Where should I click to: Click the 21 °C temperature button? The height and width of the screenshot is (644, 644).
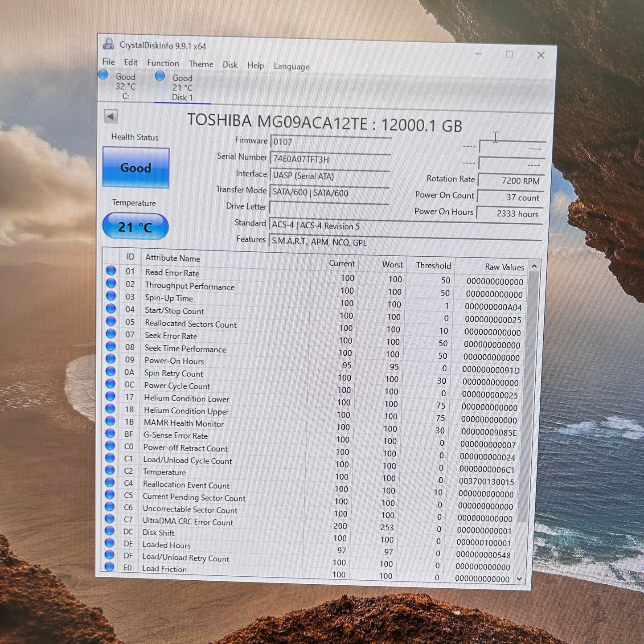135,227
